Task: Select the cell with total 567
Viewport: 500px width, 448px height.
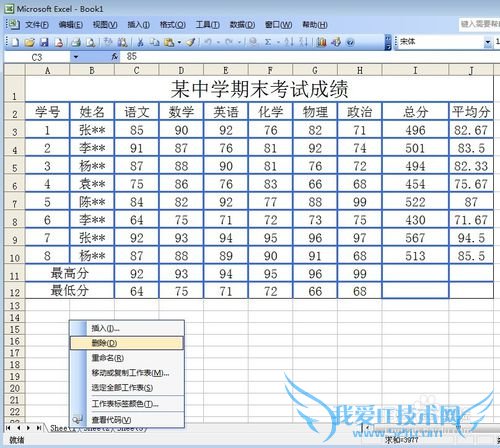Action: 415,237
